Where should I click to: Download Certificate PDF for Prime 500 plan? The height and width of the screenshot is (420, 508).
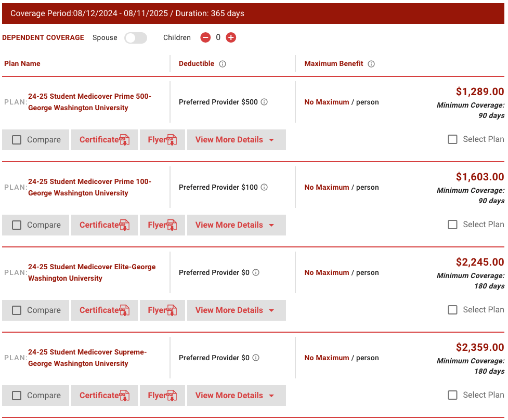click(105, 140)
